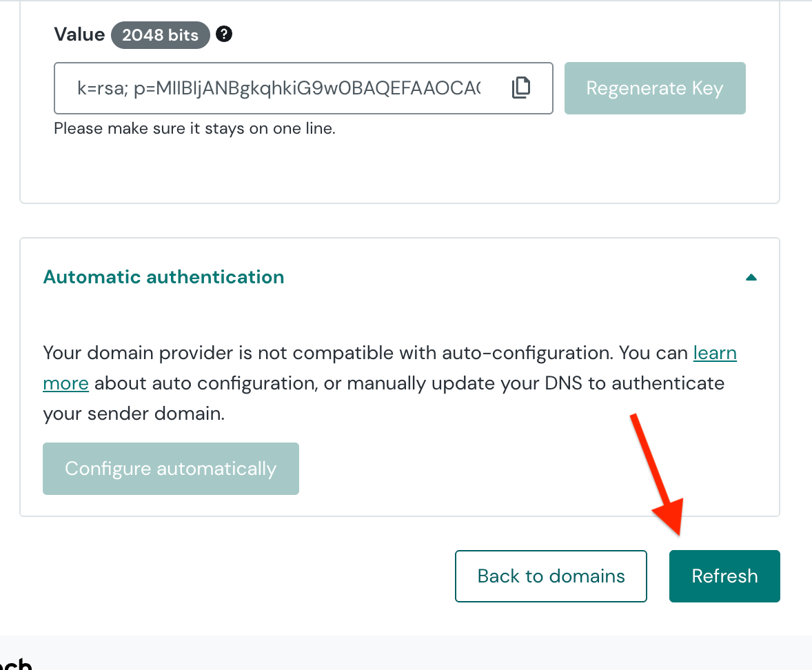The width and height of the screenshot is (812, 670).
Task: Open the "learn" link about auto configuration
Action: tap(715, 353)
